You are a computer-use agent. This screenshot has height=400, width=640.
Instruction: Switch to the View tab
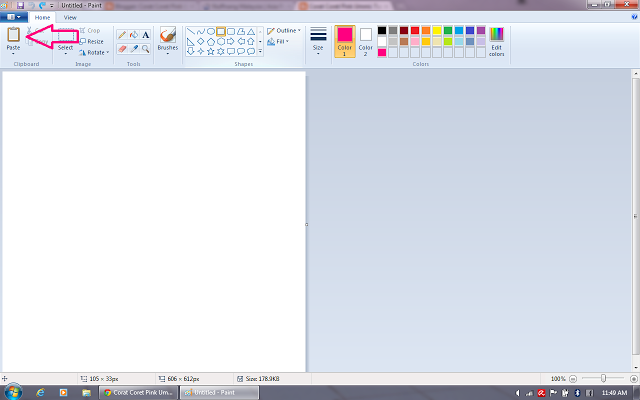pos(70,17)
